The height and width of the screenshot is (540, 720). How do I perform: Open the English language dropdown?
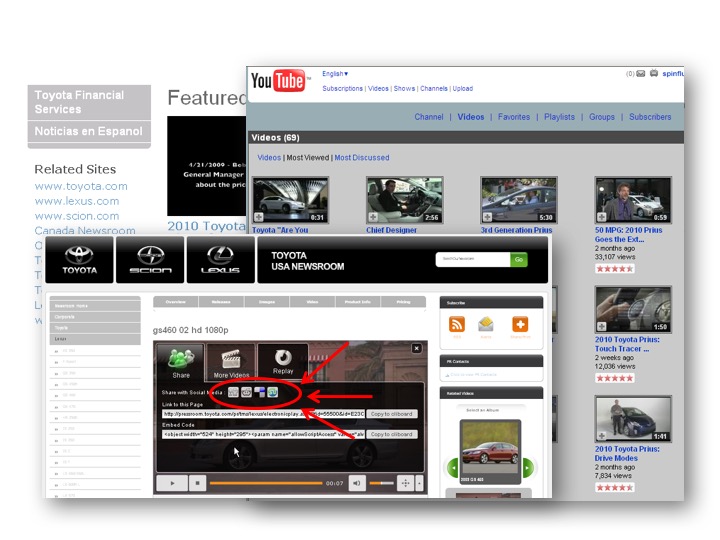coord(335,73)
